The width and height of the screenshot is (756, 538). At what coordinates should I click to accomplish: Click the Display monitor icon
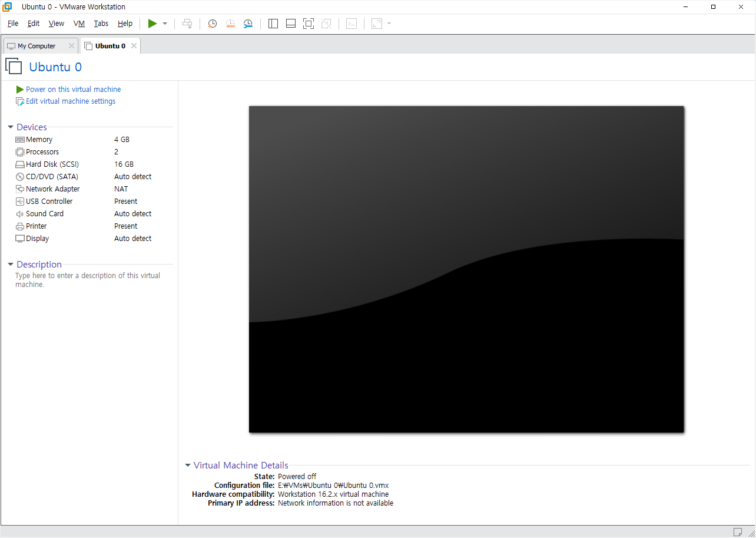coord(20,239)
